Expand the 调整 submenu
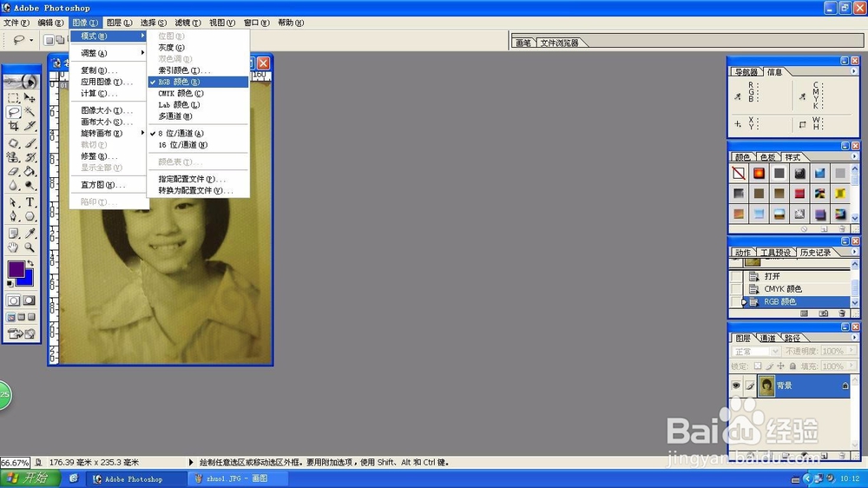 (x=108, y=53)
